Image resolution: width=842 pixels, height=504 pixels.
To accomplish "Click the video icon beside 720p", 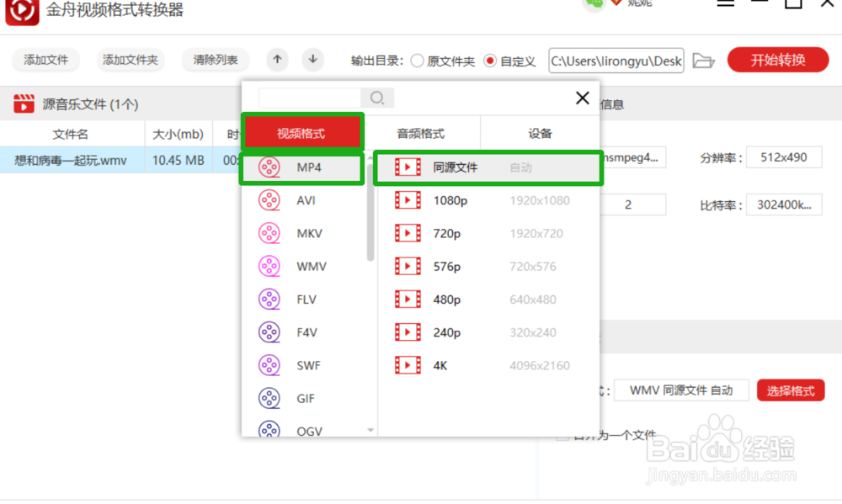I will [x=408, y=233].
